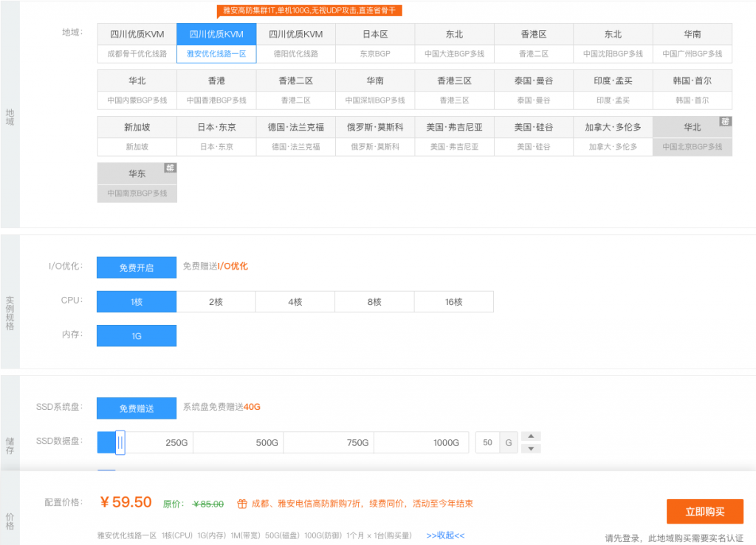756x545 pixels.
Task: Select the 日本区 东京BGP region
Action: pyautogui.click(x=375, y=44)
